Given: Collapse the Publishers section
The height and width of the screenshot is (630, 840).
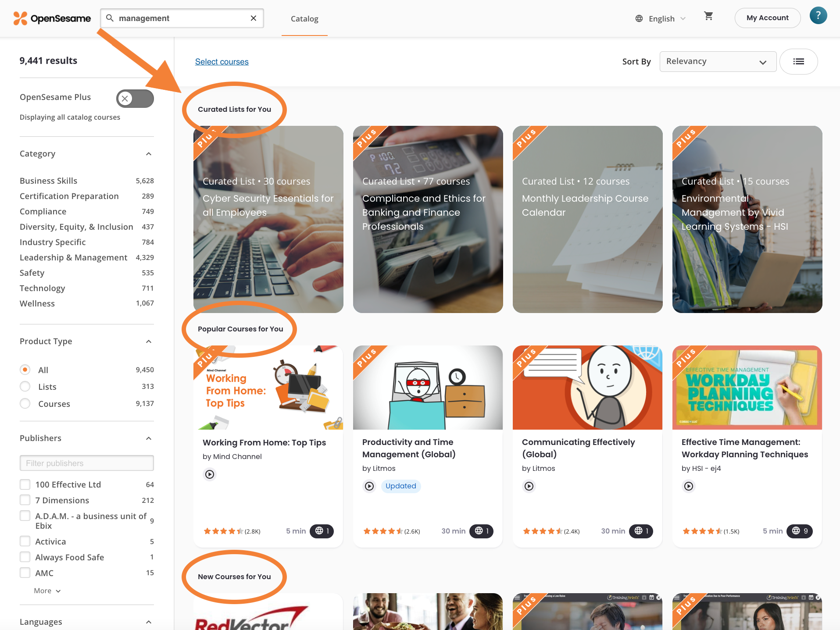Looking at the screenshot, I should pyautogui.click(x=149, y=438).
